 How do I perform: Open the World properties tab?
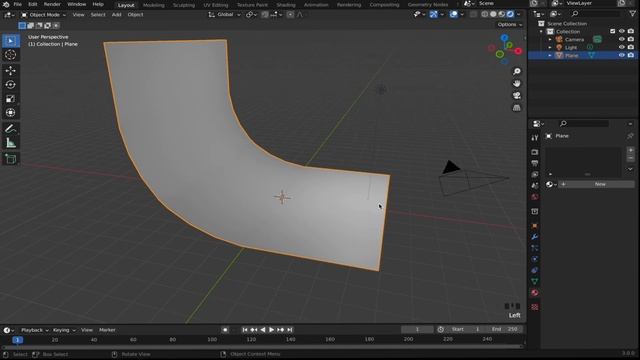[x=535, y=197]
